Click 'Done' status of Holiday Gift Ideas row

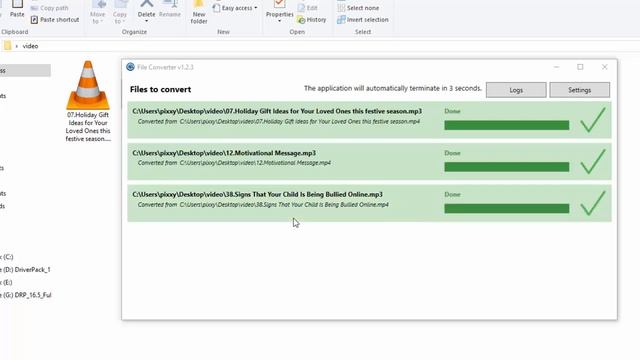point(452,111)
